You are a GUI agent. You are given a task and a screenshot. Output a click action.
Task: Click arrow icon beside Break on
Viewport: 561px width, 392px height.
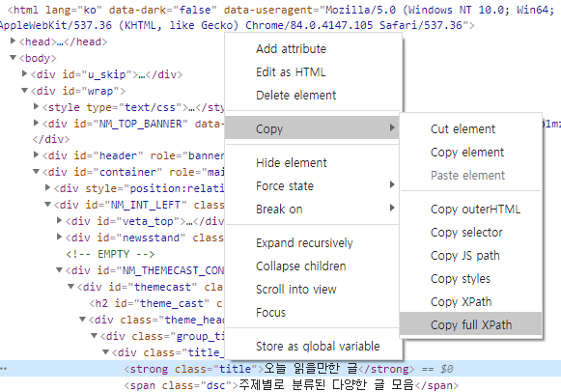click(392, 208)
